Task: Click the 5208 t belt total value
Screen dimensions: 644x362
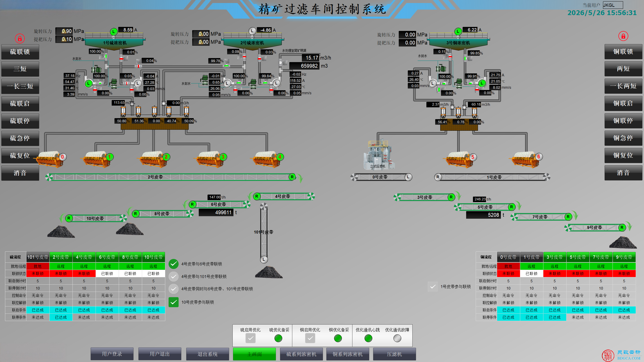Action: pyautogui.click(x=483, y=215)
